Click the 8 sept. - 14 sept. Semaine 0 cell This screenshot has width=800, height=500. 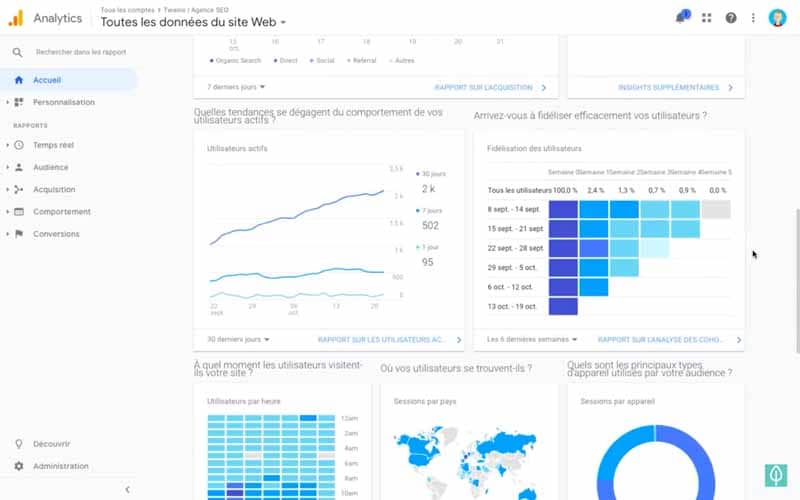pos(563,209)
